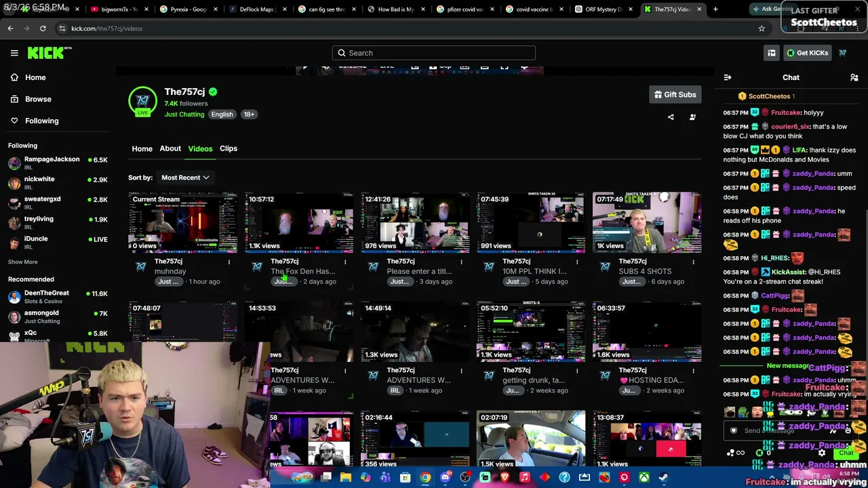The image size is (868, 488).
Task: Open the user avatar menu in header
Action: coord(843,53)
